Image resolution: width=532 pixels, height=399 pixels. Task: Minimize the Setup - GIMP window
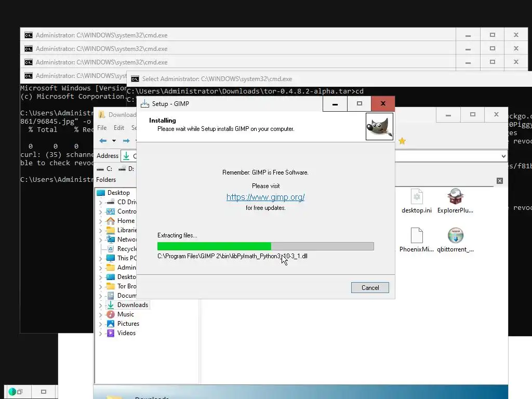335,104
